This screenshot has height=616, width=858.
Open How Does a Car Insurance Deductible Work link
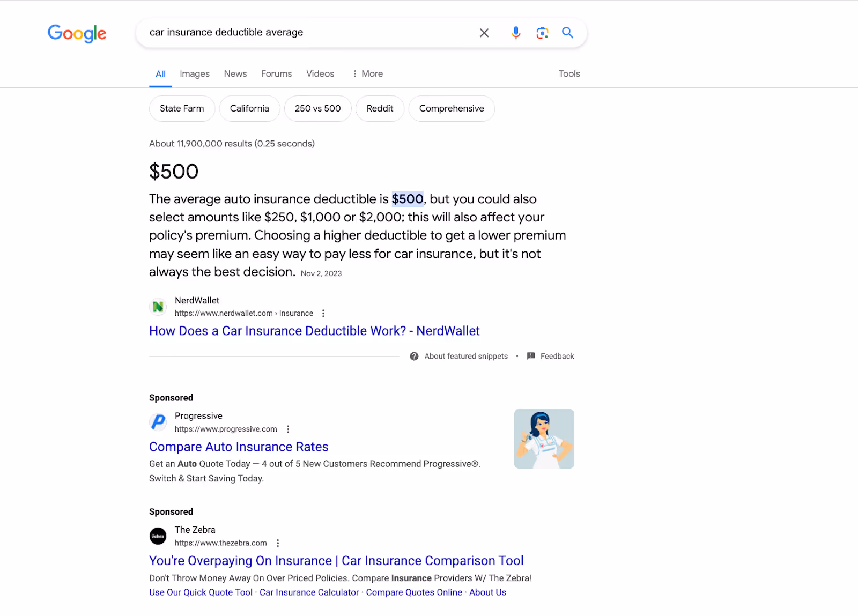tap(314, 331)
